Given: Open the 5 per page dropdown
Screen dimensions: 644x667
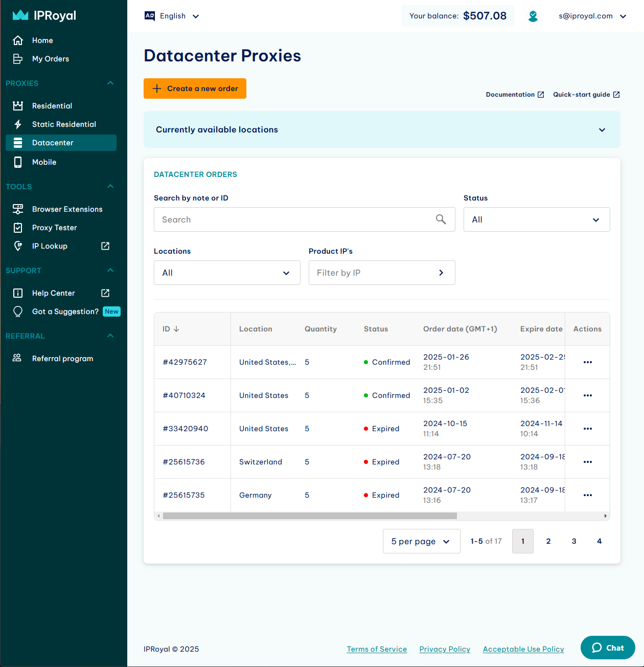Looking at the screenshot, I should tap(421, 541).
